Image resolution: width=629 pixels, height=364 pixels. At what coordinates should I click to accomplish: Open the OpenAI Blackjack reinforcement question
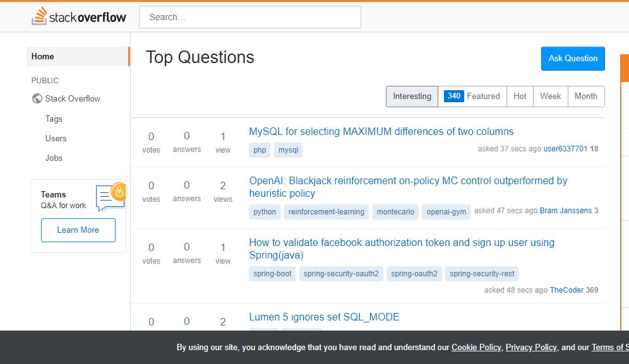[408, 187]
